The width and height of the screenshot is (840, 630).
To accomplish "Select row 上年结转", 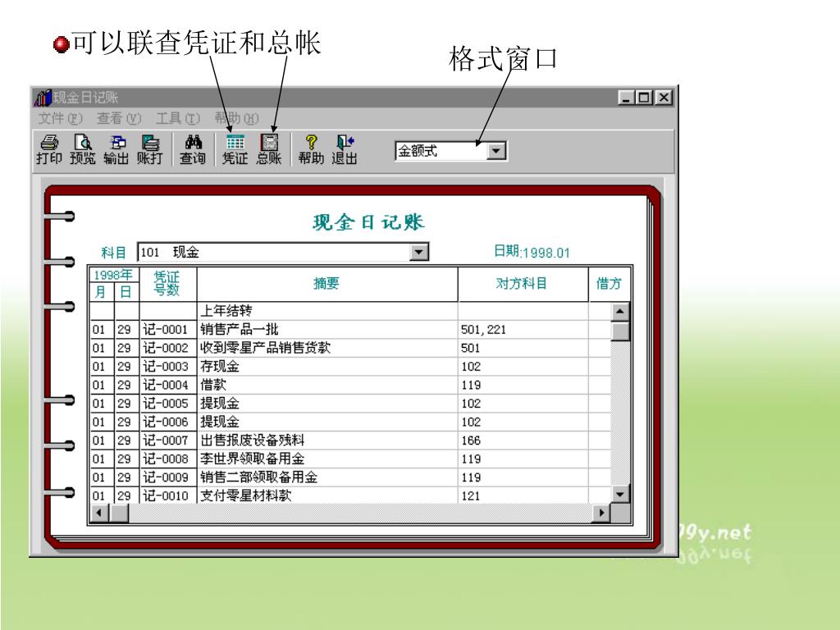I will (x=350, y=311).
